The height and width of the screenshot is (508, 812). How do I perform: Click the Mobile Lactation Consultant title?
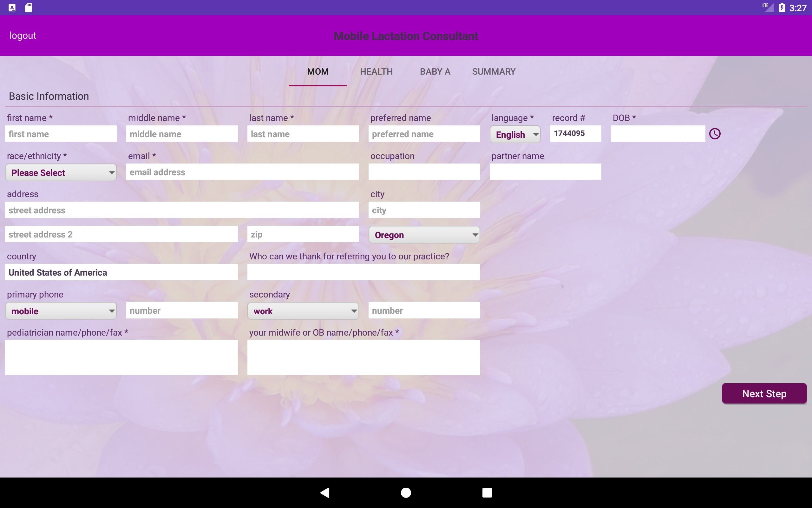pyautogui.click(x=406, y=36)
